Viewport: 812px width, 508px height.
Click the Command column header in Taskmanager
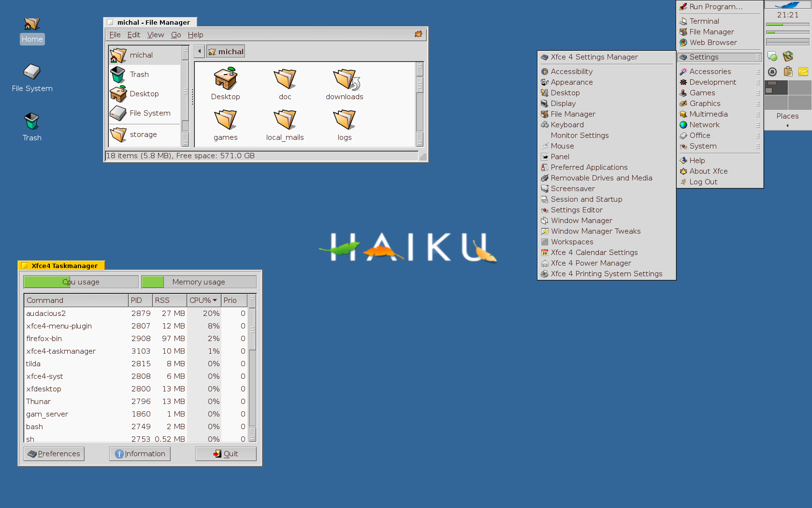(76, 300)
